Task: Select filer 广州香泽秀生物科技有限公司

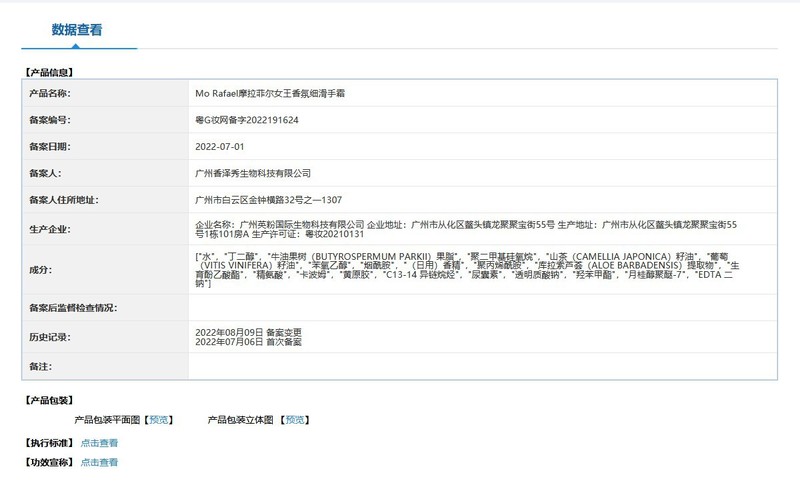Action: (x=253, y=173)
